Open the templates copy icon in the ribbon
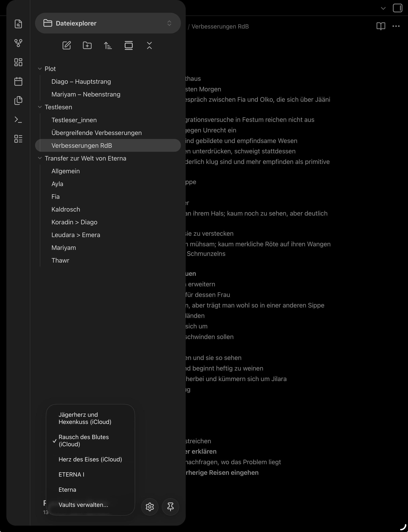The height and width of the screenshot is (532, 408). tap(18, 100)
